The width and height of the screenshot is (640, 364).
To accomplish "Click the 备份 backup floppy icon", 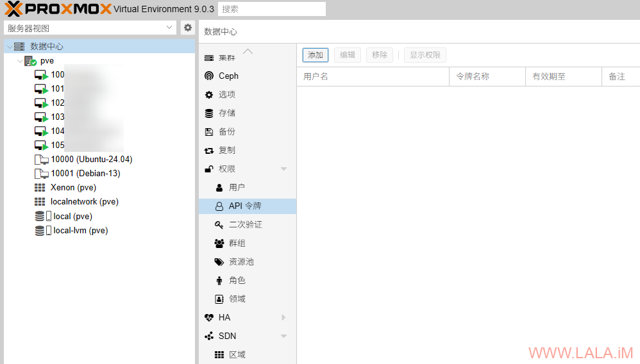I will (x=209, y=132).
